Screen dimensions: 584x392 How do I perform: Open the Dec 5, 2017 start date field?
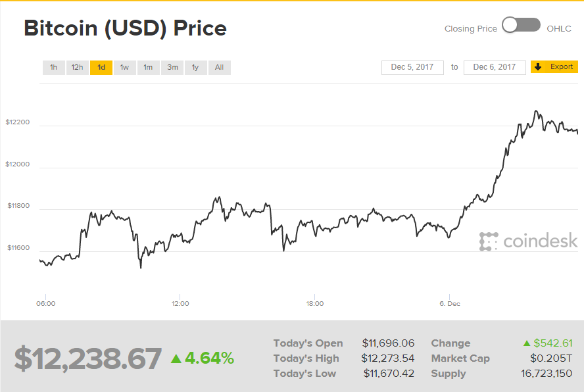[x=412, y=67]
